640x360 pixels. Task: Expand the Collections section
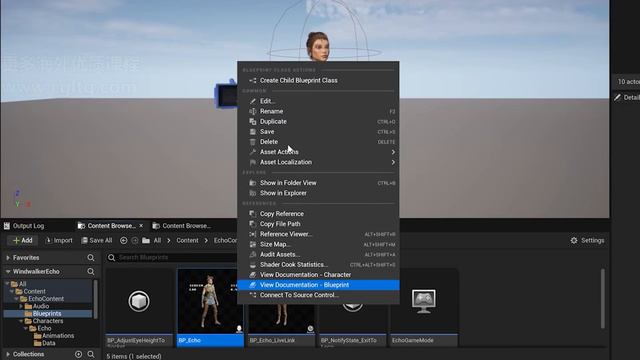8,354
